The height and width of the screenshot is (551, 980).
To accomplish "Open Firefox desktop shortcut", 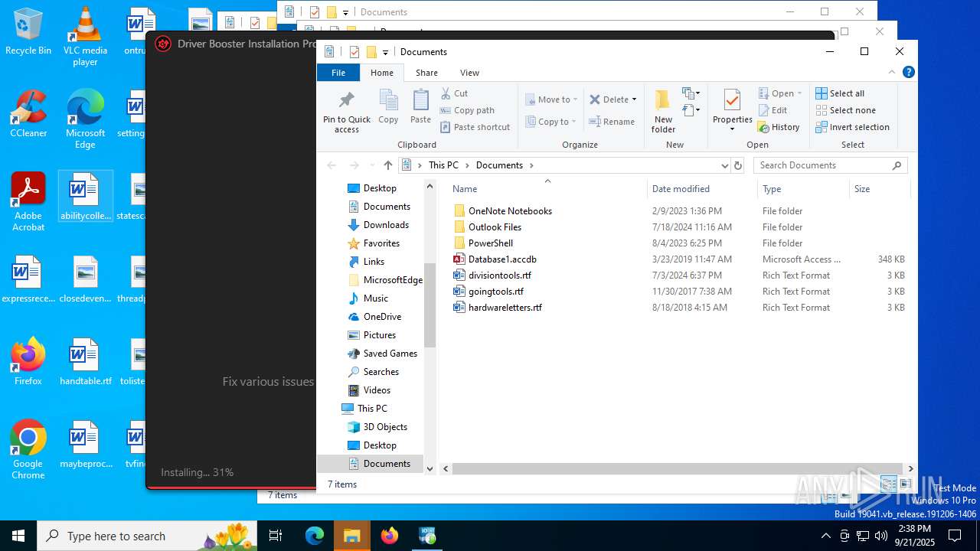I will [x=28, y=361].
